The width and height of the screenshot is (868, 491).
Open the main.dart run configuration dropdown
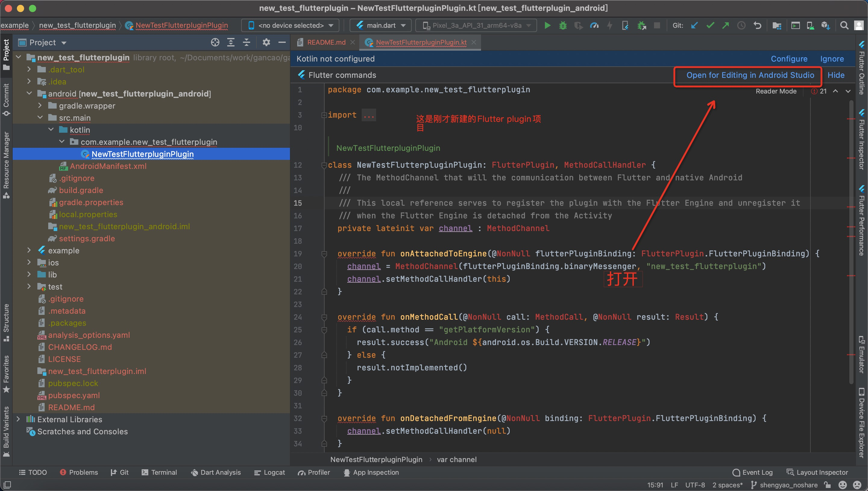click(x=381, y=26)
